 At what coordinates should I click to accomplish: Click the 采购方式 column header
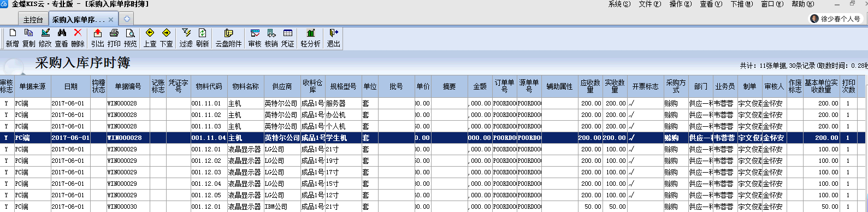[x=676, y=86]
